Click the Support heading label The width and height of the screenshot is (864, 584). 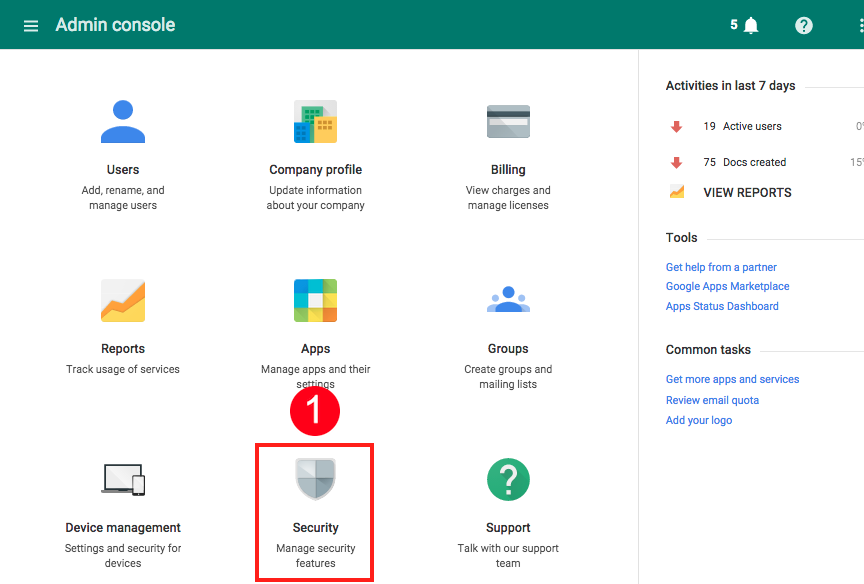[508, 528]
